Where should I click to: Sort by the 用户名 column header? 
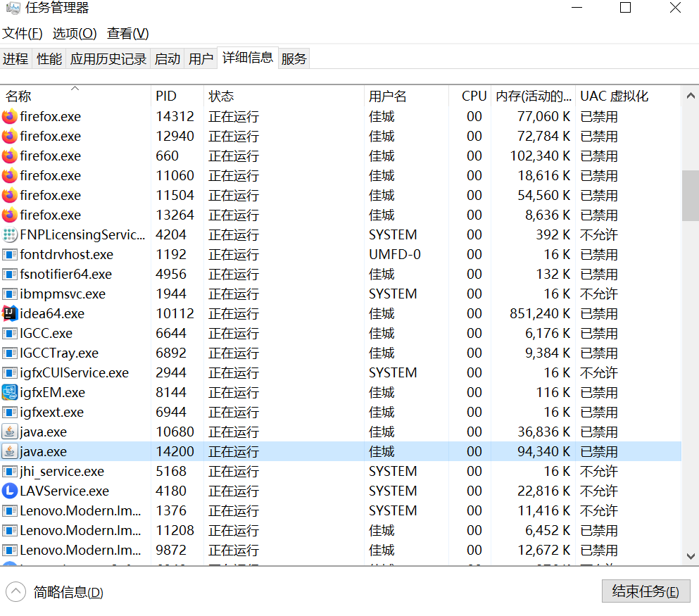pos(406,96)
